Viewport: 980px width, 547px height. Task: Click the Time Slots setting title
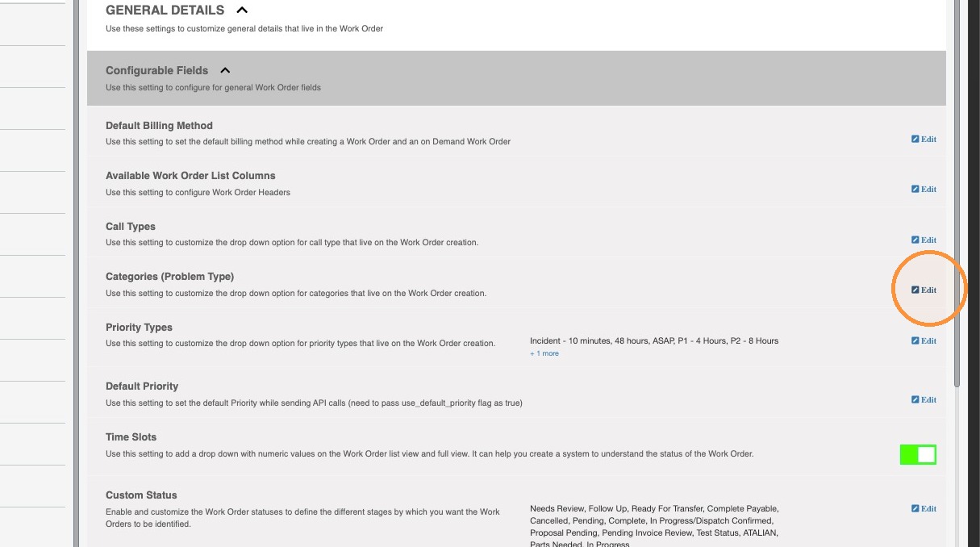point(131,436)
